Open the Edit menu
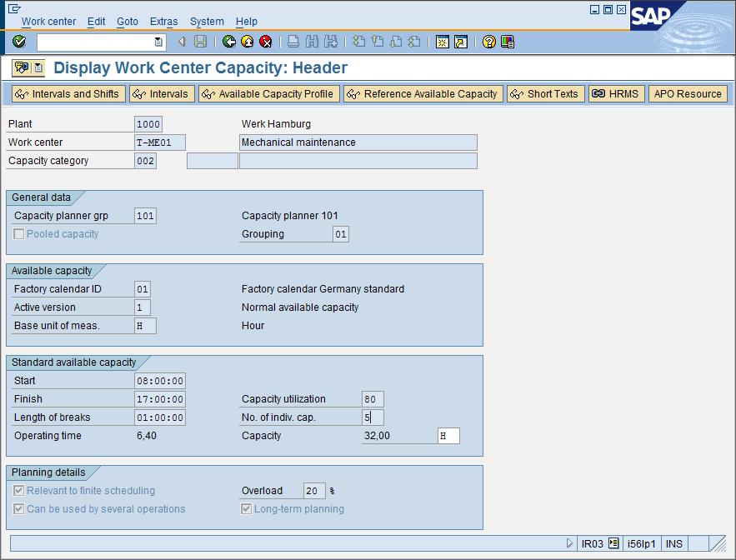This screenshot has width=736, height=560. (96, 22)
